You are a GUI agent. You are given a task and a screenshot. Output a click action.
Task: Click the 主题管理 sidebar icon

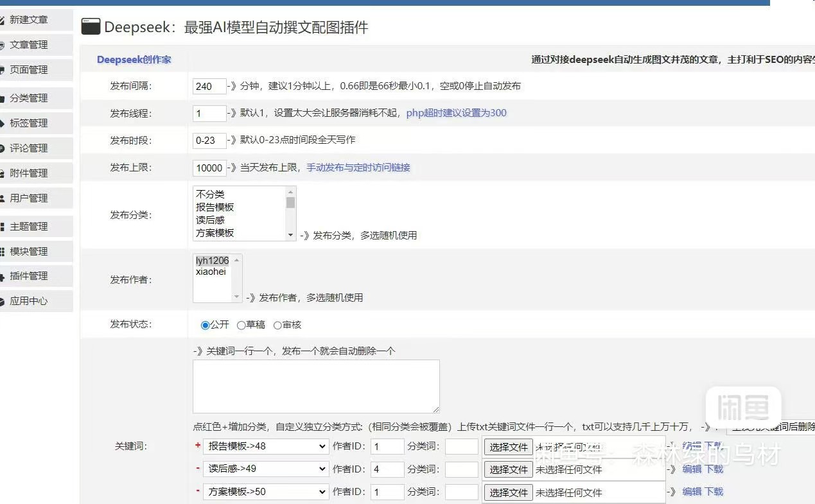3,227
